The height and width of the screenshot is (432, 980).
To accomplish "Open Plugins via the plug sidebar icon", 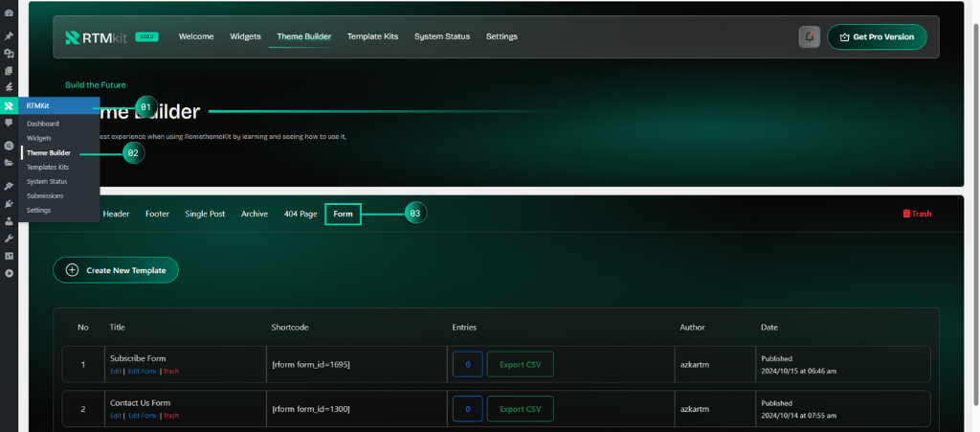I will point(9,203).
